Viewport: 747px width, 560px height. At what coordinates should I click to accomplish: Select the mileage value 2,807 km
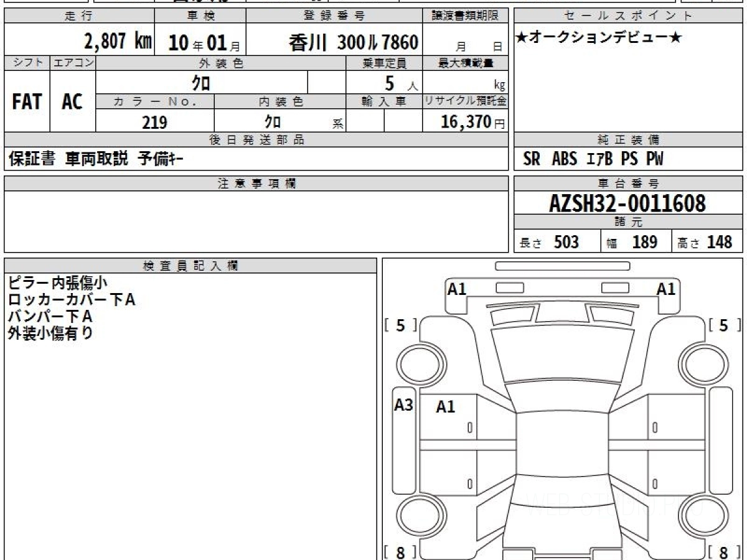click(x=118, y=42)
